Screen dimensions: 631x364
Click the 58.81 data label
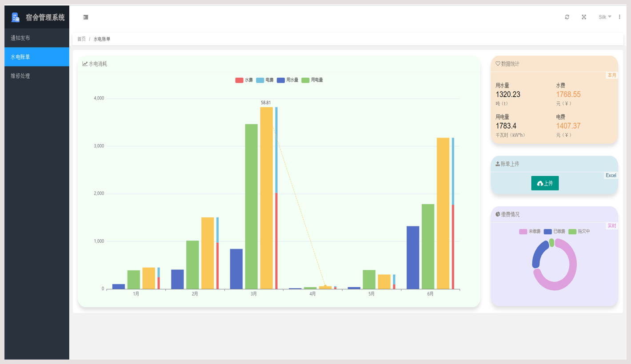[x=266, y=103]
